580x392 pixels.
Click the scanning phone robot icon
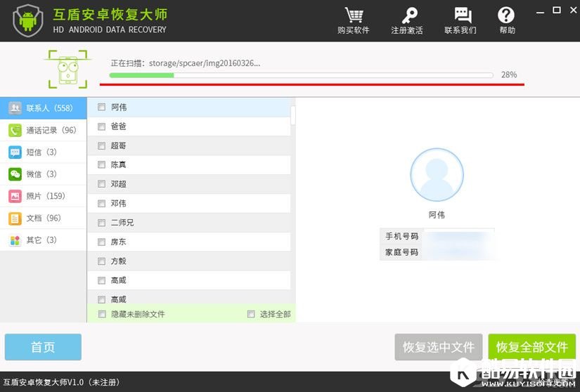(x=68, y=69)
